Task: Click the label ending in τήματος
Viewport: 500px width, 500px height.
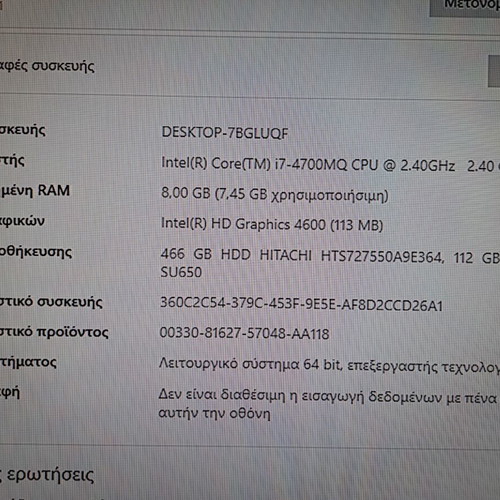Action: [x=28, y=362]
